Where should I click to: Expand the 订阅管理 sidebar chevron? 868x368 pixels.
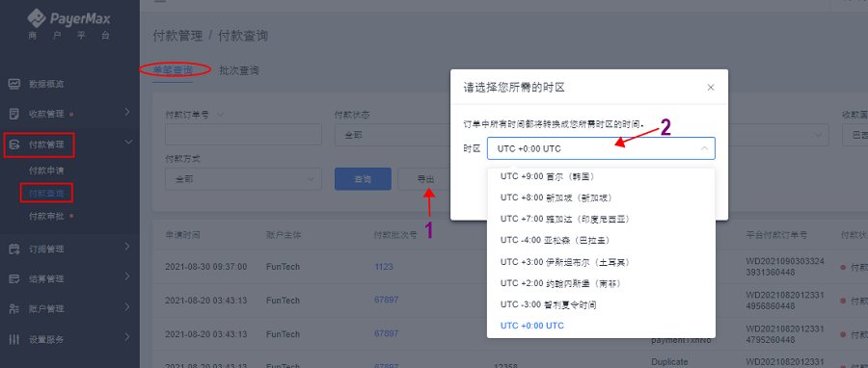pyautogui.click(x=127, y=247)
